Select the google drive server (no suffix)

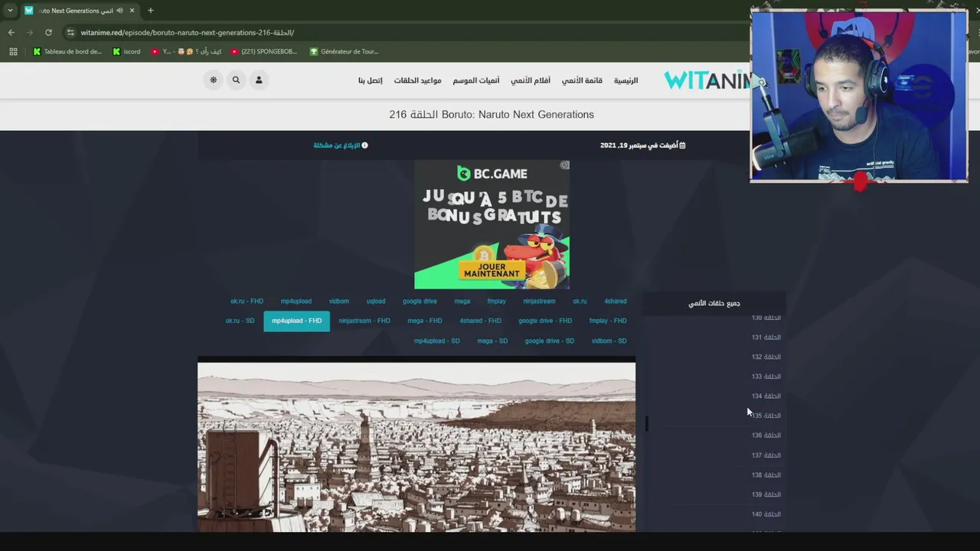tap(420, 301)
